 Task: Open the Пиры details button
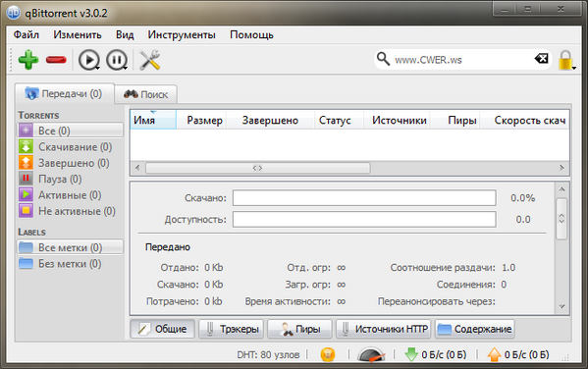tap(299, 329)
